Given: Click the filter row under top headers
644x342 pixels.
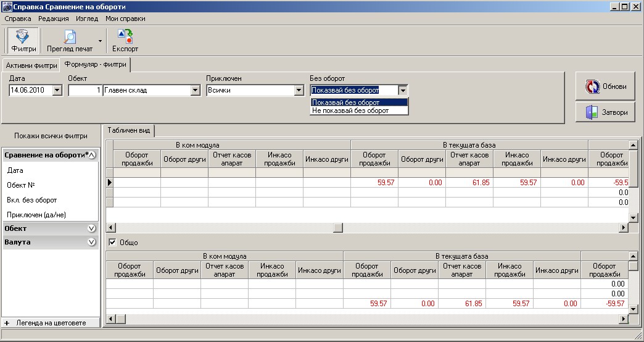Looking at the screenshot, I should pyautogui.click(x=368, y=173).
